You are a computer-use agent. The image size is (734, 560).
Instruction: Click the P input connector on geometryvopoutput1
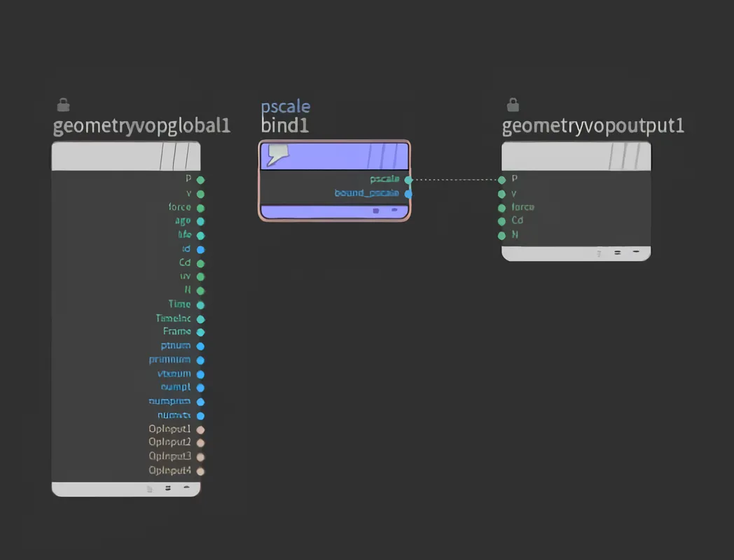click(501, 180)
